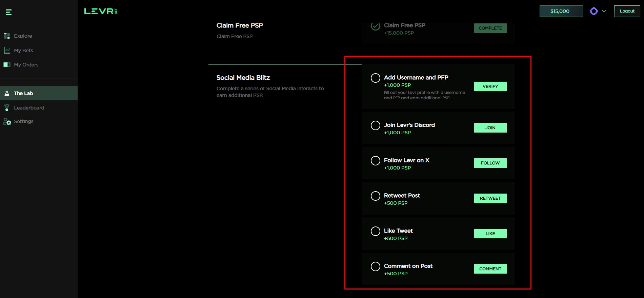Click the My Orders sidebar icon
644x298 pixels.
click(7, 65)
